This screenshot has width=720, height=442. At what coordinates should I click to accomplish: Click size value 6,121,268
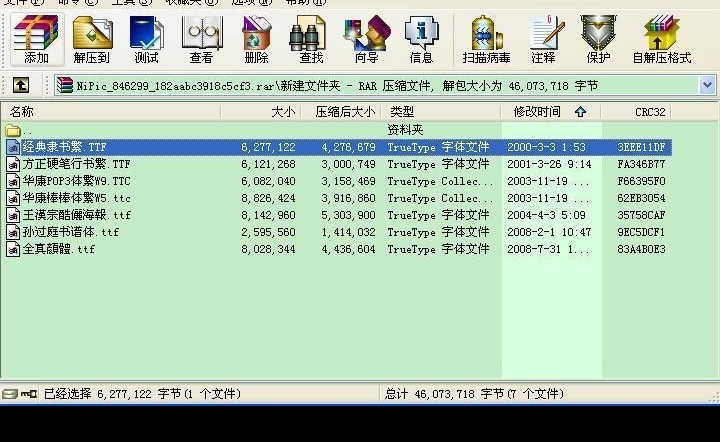point(268,164)
